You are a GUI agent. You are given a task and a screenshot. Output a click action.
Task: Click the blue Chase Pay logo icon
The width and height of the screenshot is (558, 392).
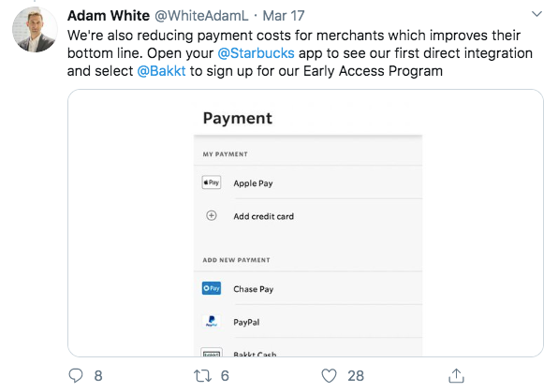(x=212, y=288)
